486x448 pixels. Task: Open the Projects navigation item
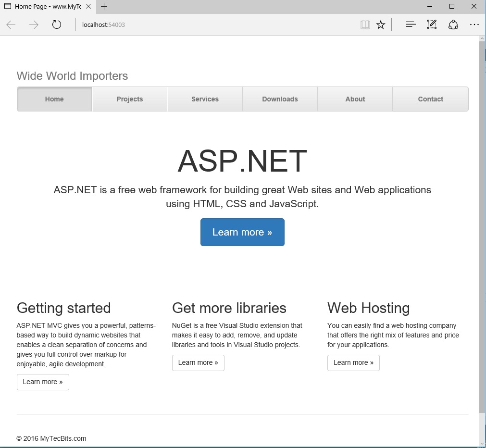tap(130, 99)
